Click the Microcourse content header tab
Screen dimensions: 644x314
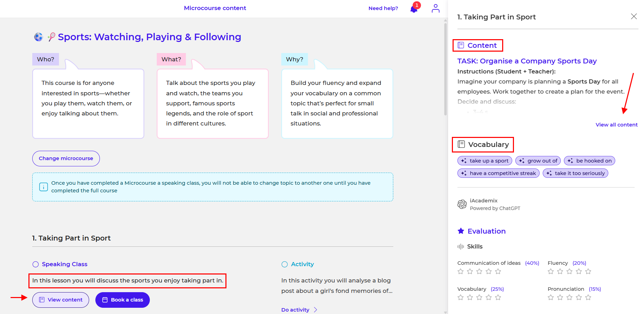(215, 8)
